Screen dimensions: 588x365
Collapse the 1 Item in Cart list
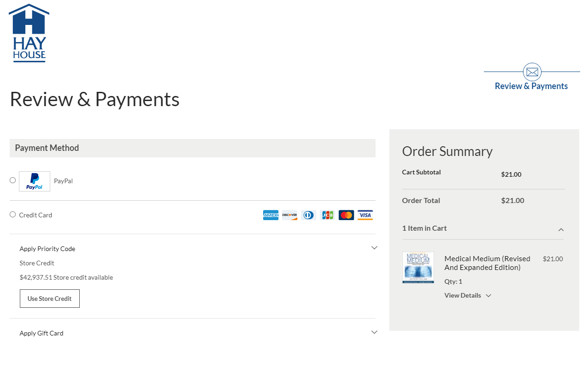coord(561,229)
